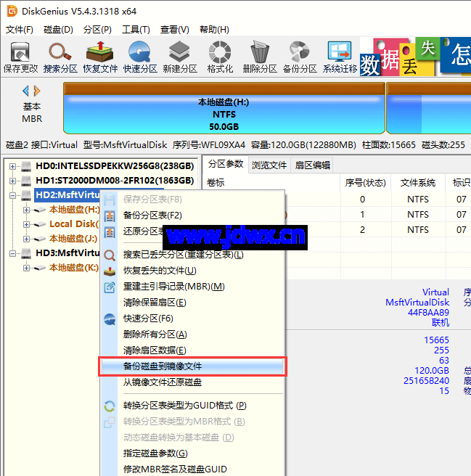471x476 pixels.
Task: Select 指定磁盘参数(G) entry
Action: (x=192, y=454)
